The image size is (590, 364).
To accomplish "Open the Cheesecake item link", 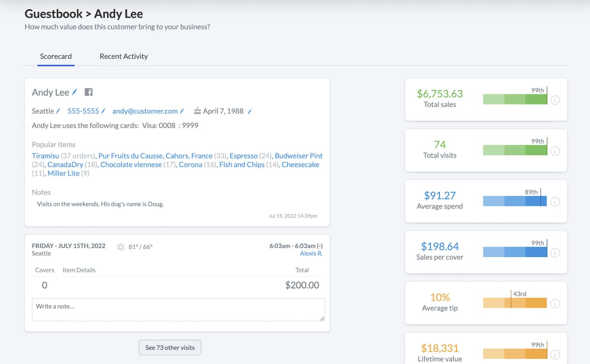I will tap(301, 164).
